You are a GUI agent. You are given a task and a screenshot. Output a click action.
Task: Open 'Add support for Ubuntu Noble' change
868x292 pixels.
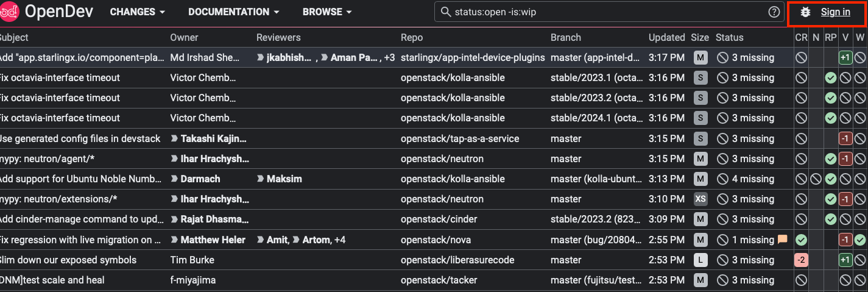pyautogui.click(x=81, y=179)
